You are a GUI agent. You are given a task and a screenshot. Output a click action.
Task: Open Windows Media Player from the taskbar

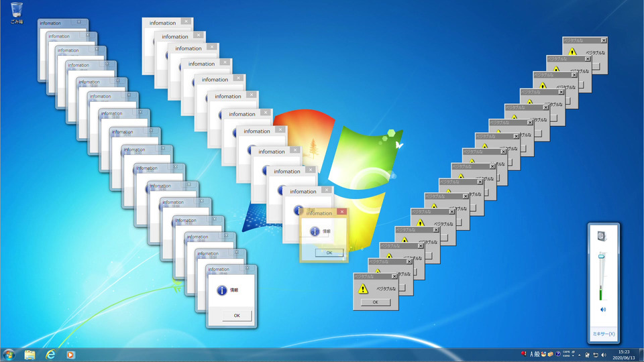70,355
